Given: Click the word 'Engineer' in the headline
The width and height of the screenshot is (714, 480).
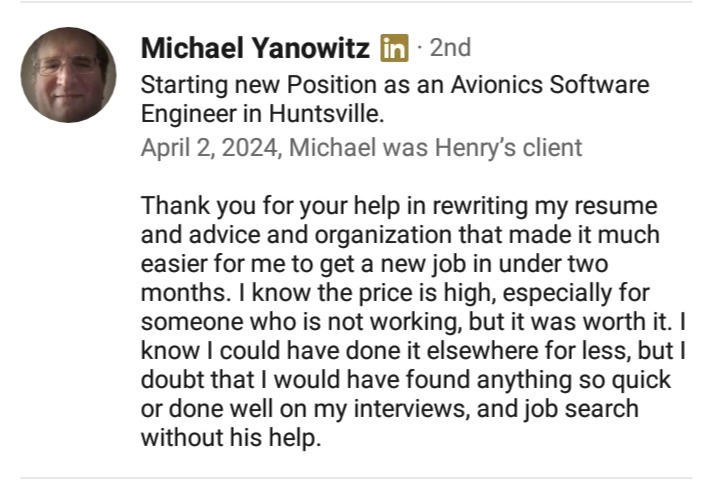Looking at the screenshot, I should pyautogui.click(x=182, y=111).
